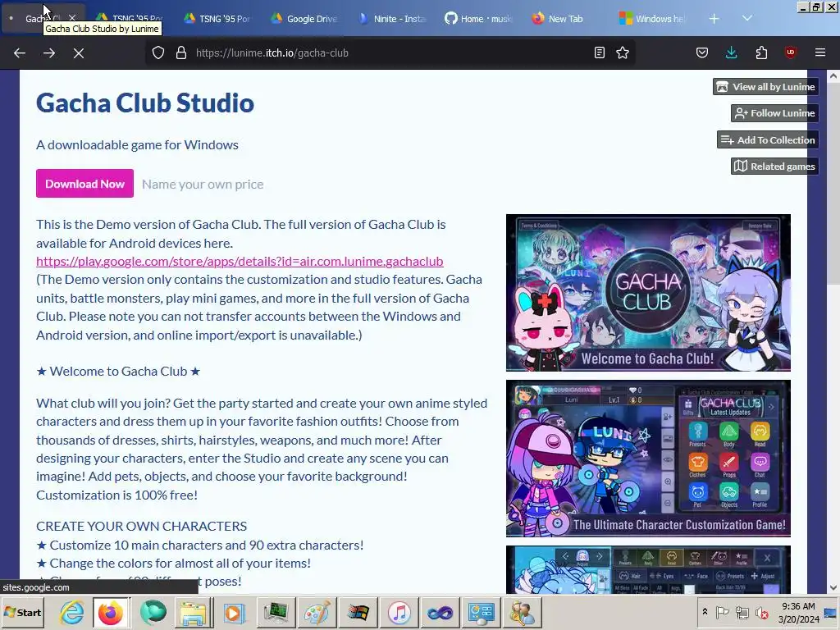Open the Extensions puzzle icon
This screenshot has height=630, width=840.
[x=761, y=53]
